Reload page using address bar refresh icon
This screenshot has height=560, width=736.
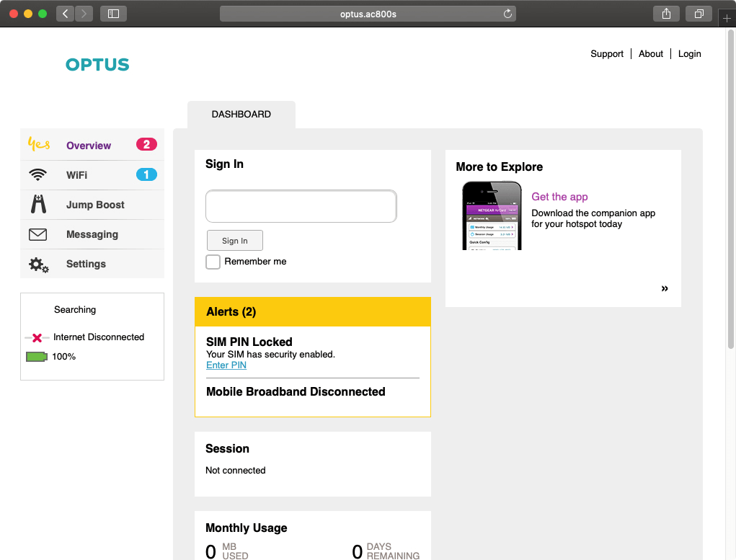click(x=507, y=14)
